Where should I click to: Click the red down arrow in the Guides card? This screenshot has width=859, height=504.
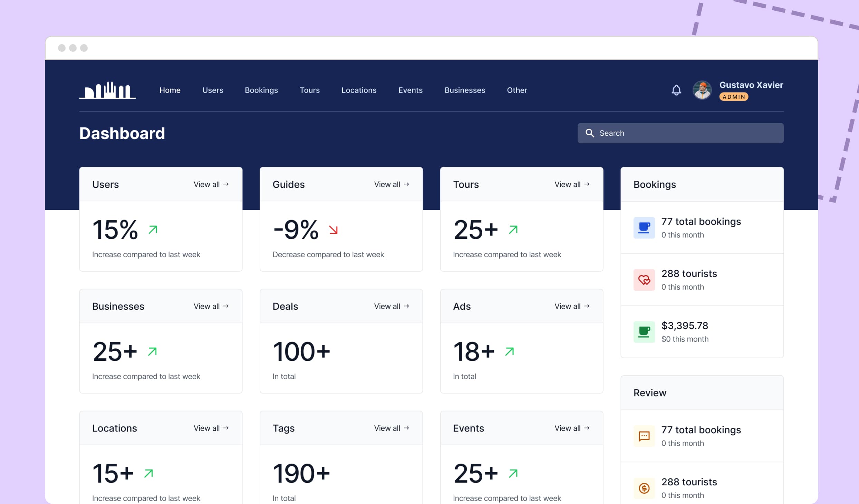pyautogui.click(x=333, y=230)
